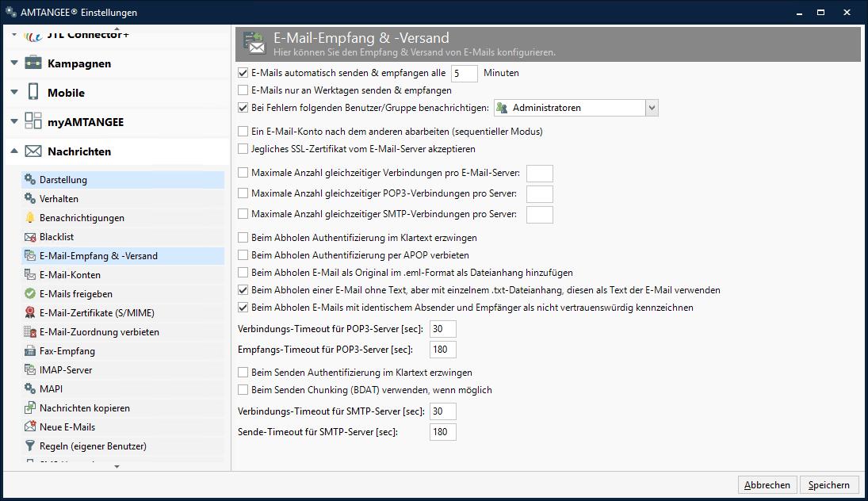Click the Verhalten gear icon
Screen dimensions: 868x501
tap(30, 198)
